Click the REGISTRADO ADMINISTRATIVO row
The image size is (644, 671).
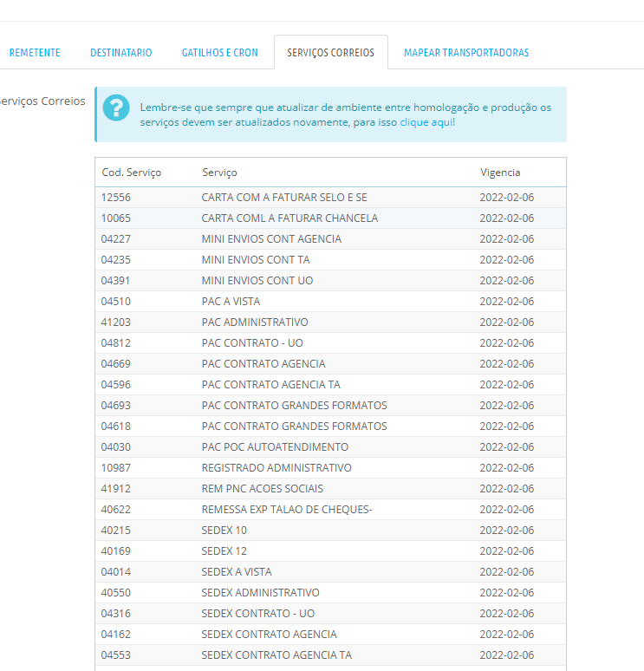point(276,468)
